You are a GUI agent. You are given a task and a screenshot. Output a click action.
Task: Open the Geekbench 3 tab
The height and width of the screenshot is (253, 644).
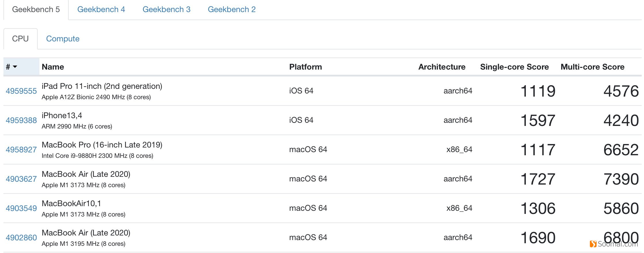pos(166,9)
